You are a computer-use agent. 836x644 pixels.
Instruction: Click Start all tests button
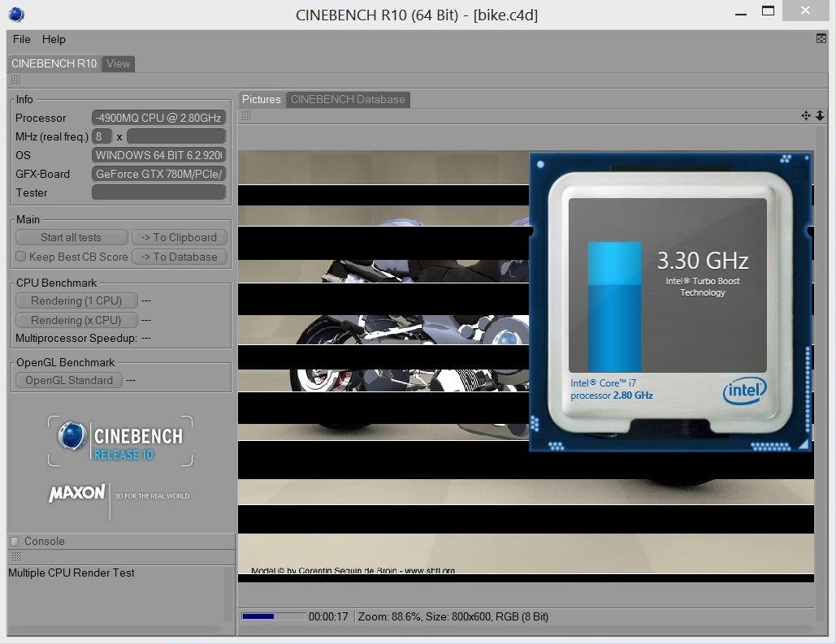[x=71, y=237]
